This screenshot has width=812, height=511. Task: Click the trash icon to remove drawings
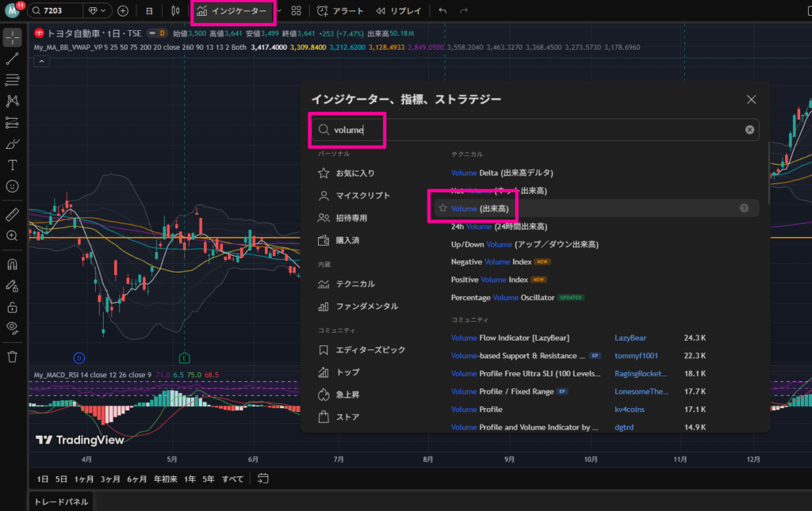12,357
